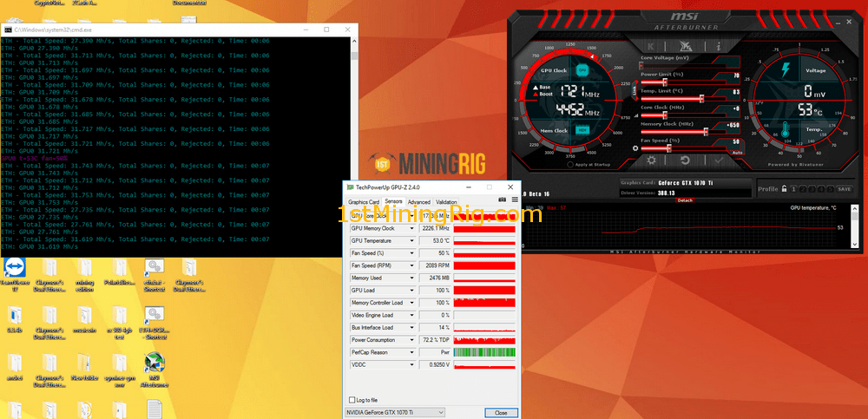
Task: Click the Memory Clock slider handle
Action: (706, 131)
